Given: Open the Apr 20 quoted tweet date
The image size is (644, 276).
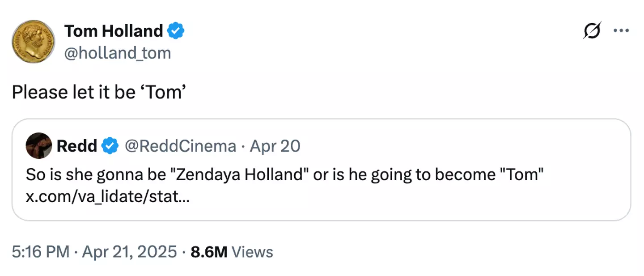Looking at the screenshot, I should click(x=274, y=146).
